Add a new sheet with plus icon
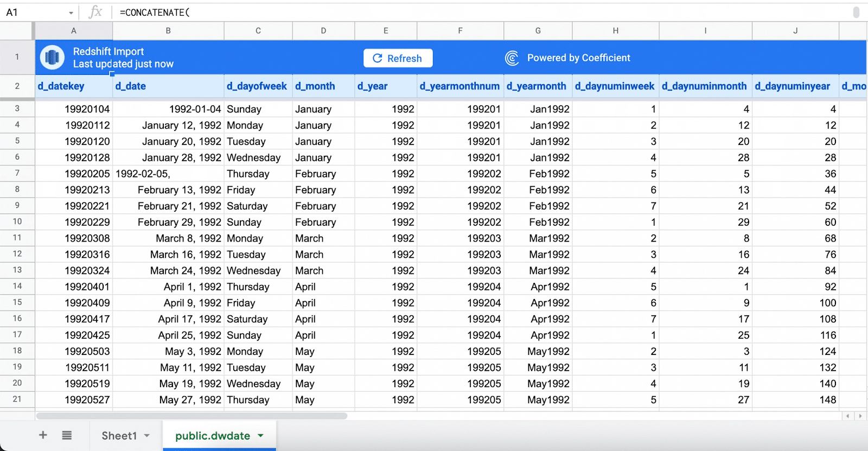Screen dimensions: 868x451 (x=43, y=435)
